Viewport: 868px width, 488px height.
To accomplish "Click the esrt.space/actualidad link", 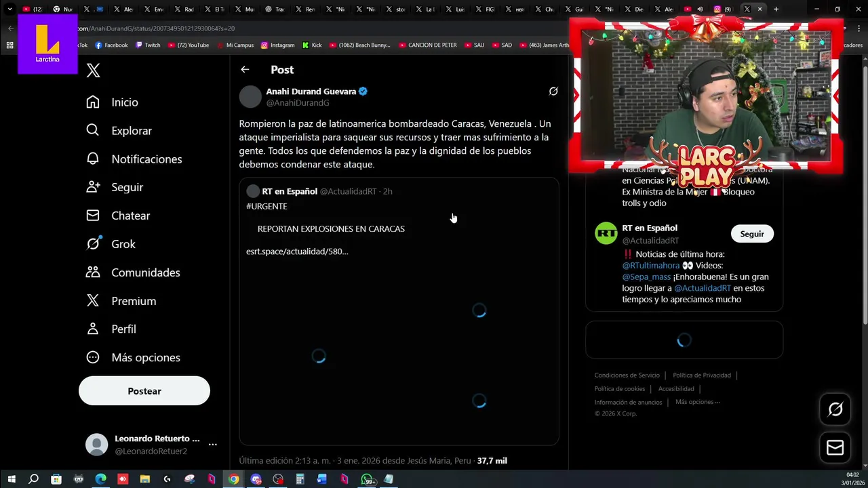I will (297, 251).
